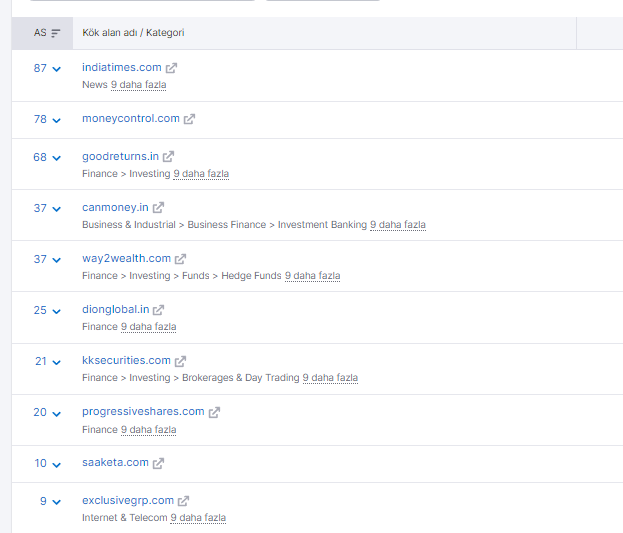623x533 pixels.
Task: Show '9 daha fazla' for progressiveshares.com
Action: pyautogui.click(x=149, y=430)
